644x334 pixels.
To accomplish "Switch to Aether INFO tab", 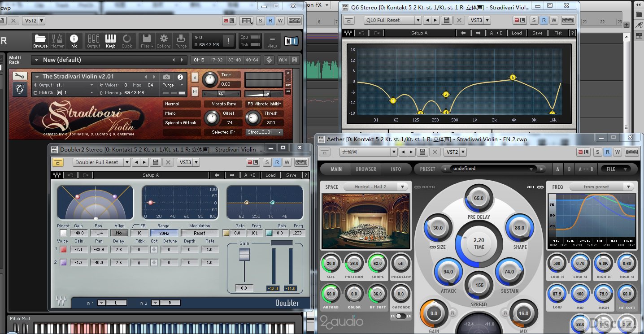I will 396,169.
